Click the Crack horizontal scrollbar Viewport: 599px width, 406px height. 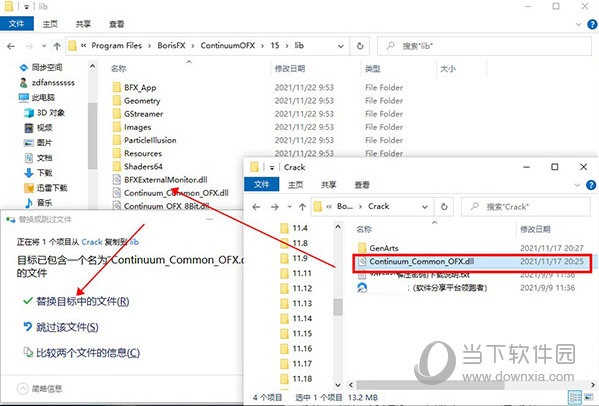click(430, 385)
